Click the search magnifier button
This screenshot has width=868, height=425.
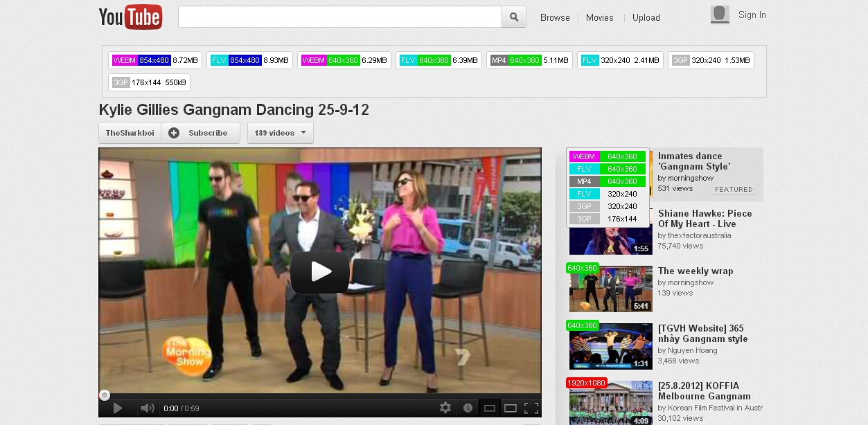click(x=514, y=17)
